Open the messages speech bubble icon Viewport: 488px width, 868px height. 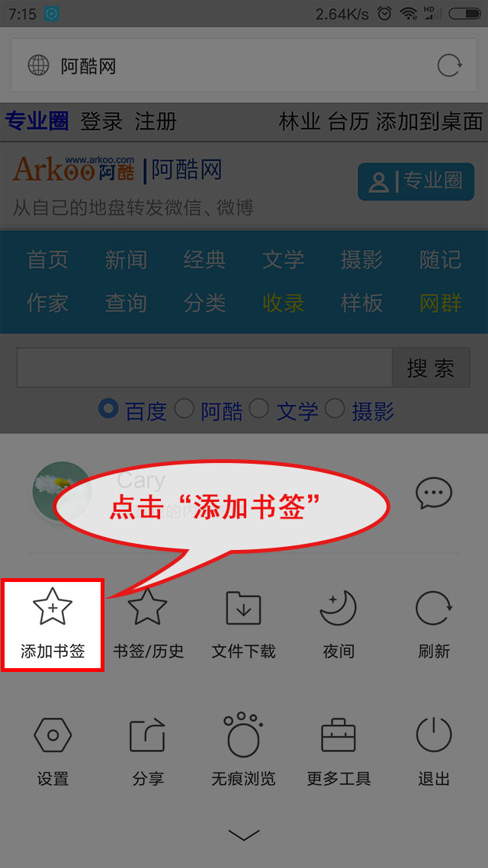[434, 493]
